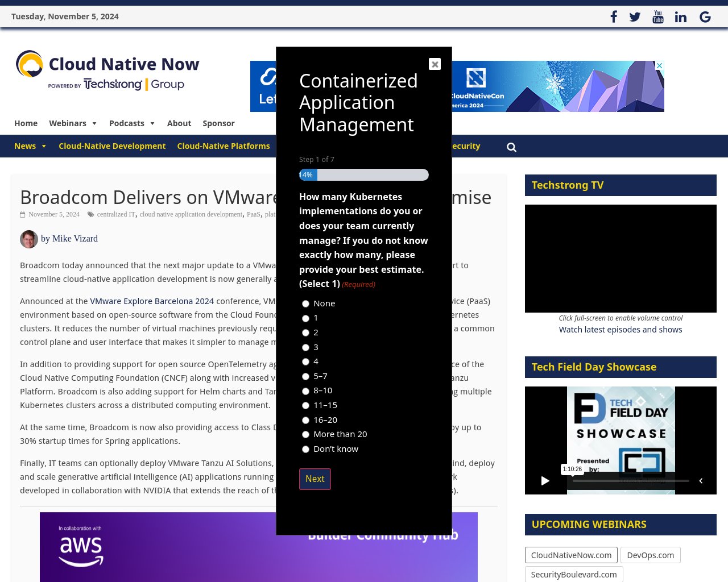Click Mike Vizard's author avatar
Viewport: 728px width, 582px height.
28,239
